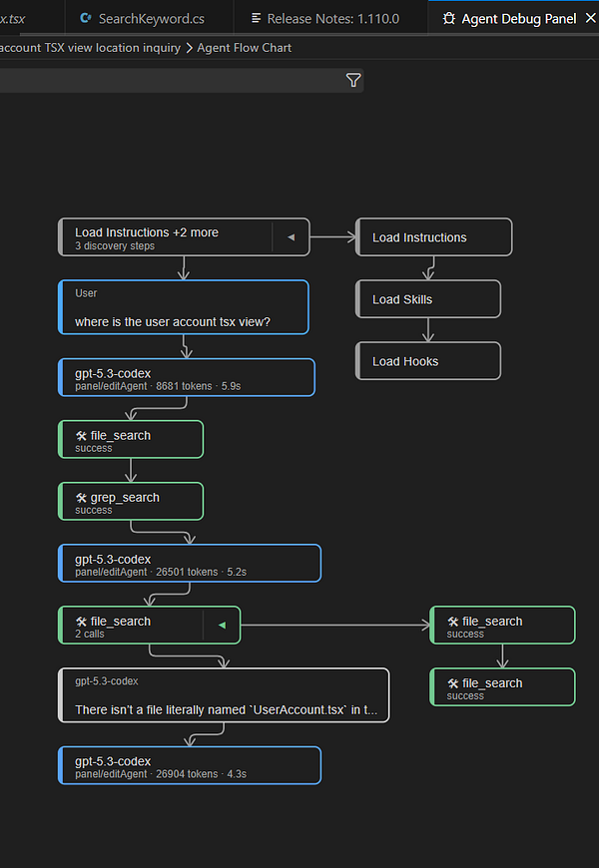This screenshot has width=599, height=868.
Task: Click the Agent Debug Panel tab bug icon
Action: pos(450,19)
